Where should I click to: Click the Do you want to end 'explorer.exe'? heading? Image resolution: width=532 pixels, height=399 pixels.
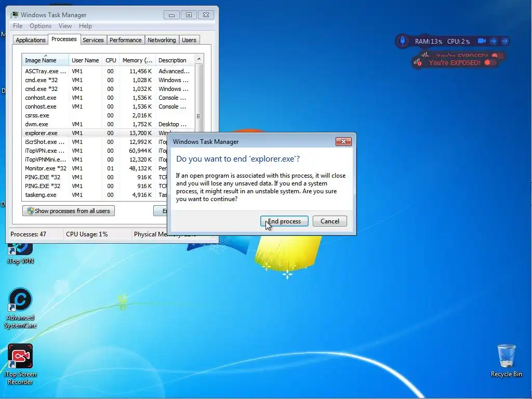click(x=238, y=159)
